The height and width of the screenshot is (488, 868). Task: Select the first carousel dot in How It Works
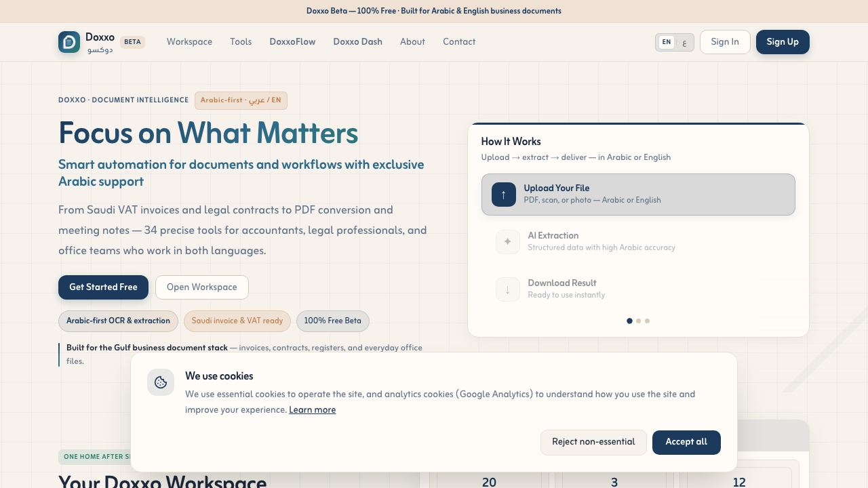629,321
